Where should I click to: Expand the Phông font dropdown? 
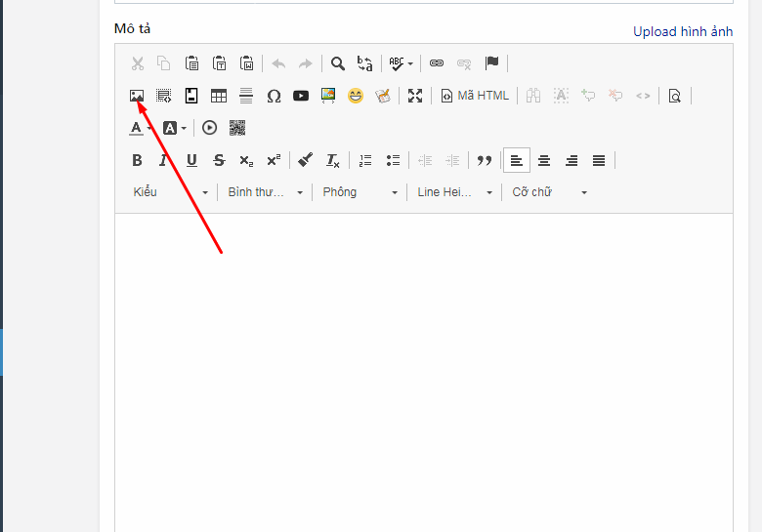point(360,192)
